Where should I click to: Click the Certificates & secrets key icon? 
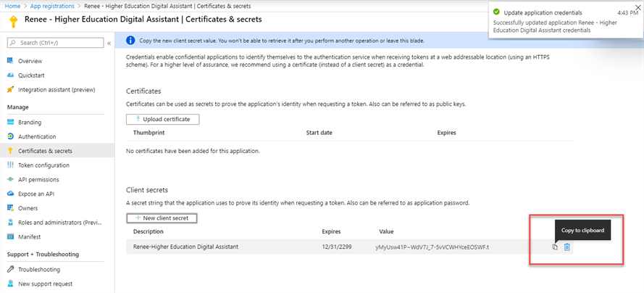11,151
